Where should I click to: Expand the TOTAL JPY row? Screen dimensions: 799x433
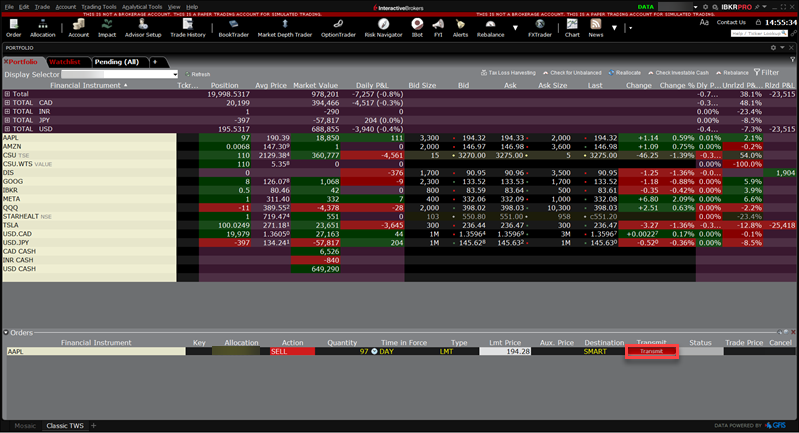pos(7,120)
